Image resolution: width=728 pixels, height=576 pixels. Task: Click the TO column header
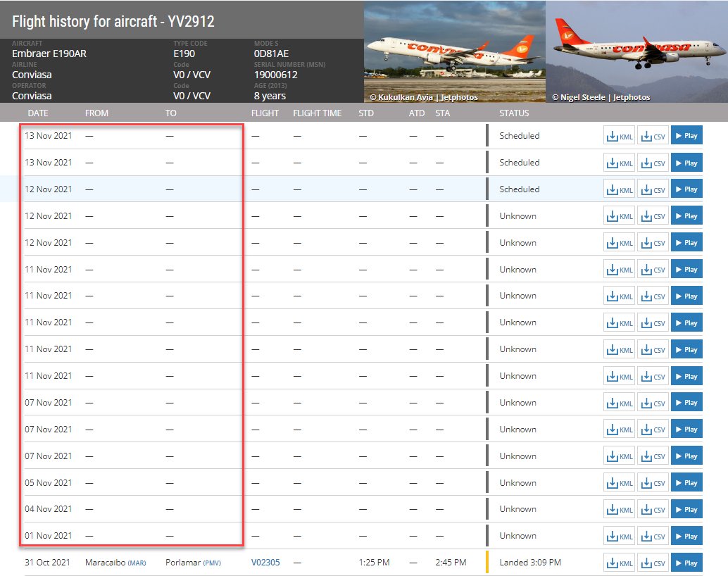click(x=171, y=113)
